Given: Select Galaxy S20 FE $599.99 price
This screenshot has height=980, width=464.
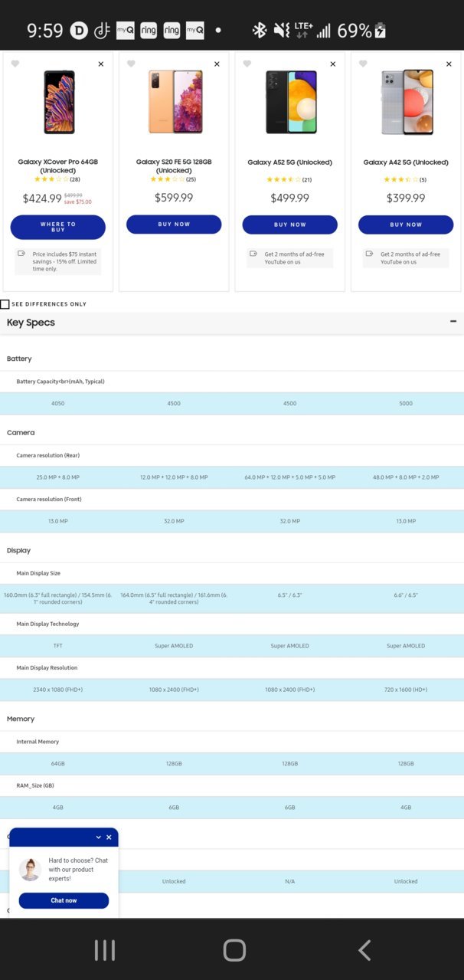Looking at the screenshot, I should tap(174, 198).
